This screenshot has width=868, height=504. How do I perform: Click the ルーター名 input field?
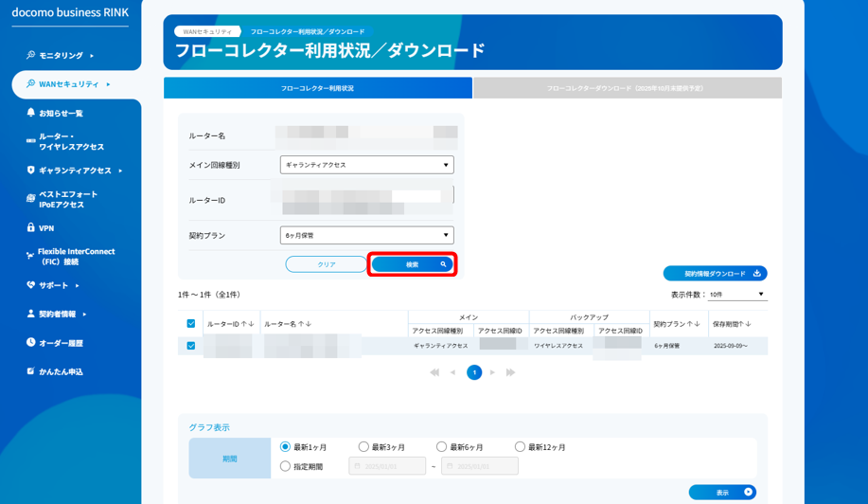click(x=366, y=135)
